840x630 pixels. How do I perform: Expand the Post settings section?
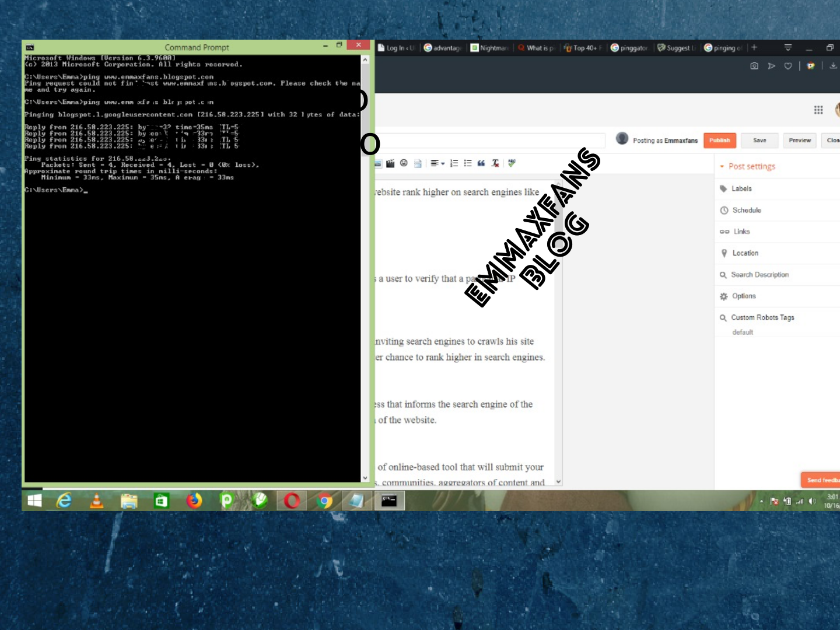(x=752, y=166)
